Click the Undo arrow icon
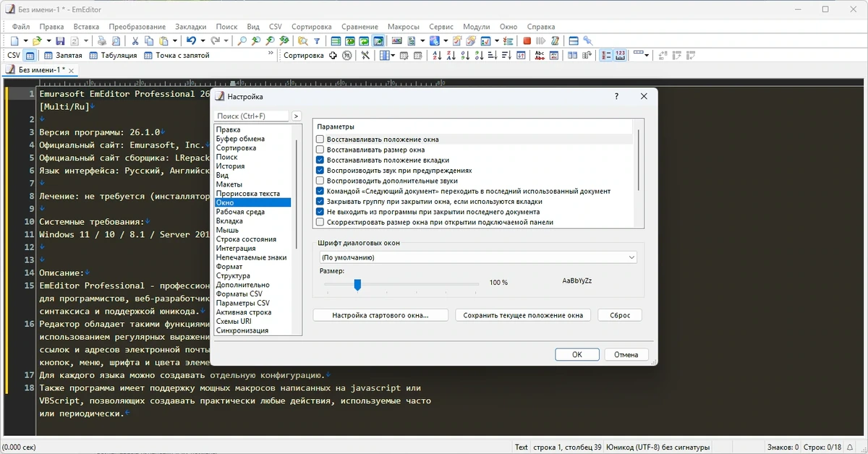The image size is (868, 454). click(x=191, y=40)
